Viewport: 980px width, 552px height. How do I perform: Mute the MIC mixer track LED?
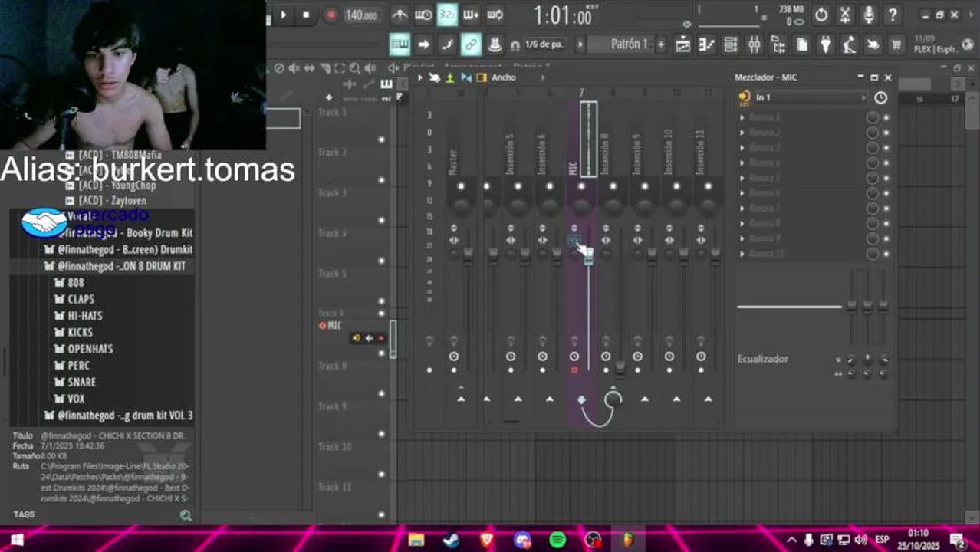pos(581,186)
